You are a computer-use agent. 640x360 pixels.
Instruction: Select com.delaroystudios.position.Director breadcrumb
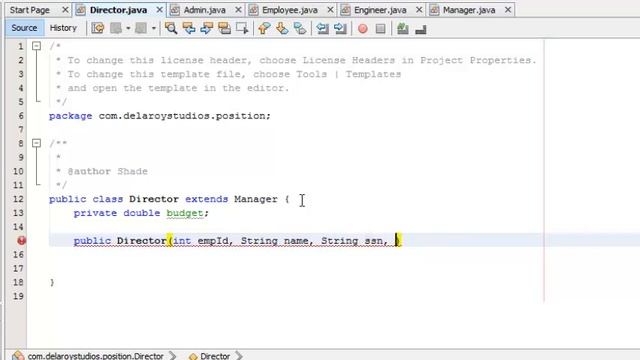pyautogui.click(x=96, y=356)
